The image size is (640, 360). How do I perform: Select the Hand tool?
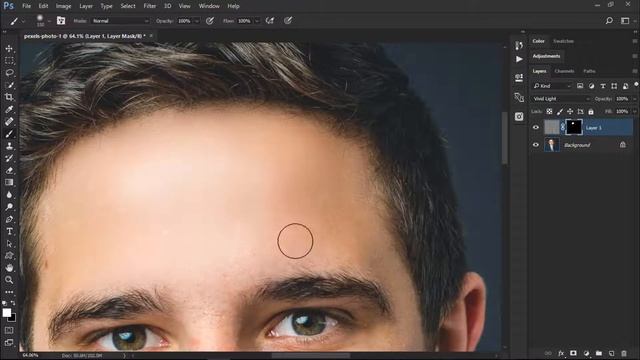(9, 268)
